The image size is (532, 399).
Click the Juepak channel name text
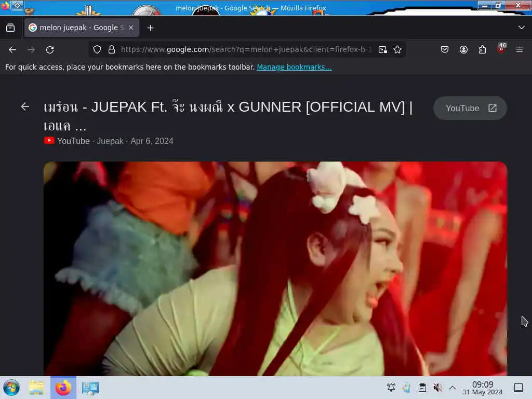click(110, 141)
